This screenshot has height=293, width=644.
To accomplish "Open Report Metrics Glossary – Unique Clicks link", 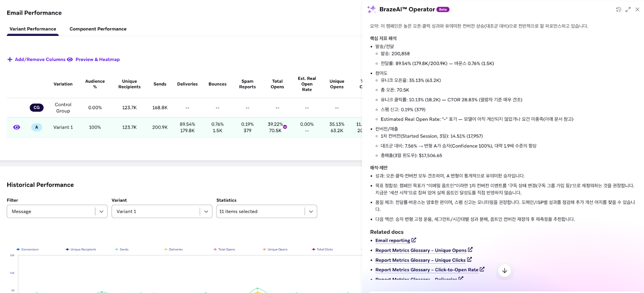I will [x=421, y=260].
